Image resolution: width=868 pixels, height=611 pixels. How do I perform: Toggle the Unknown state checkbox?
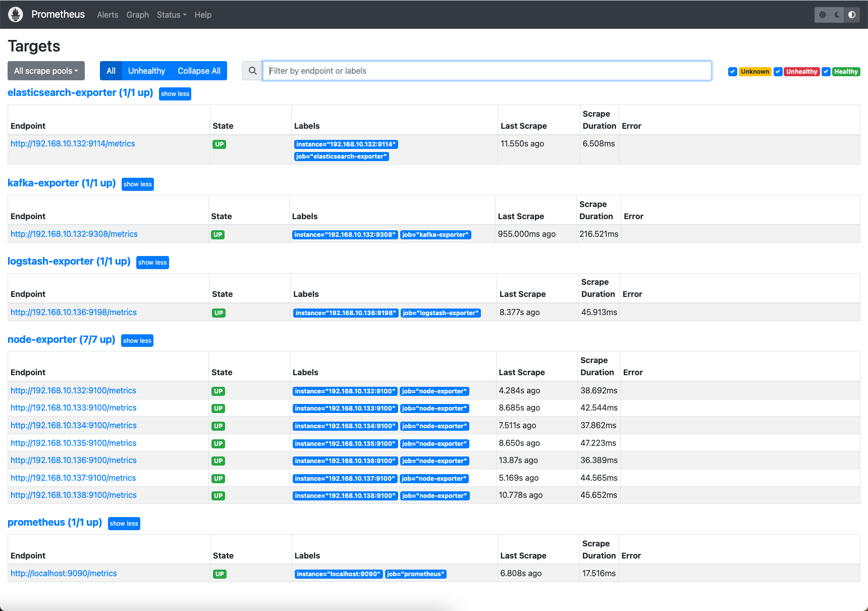(x=732, y=72)
